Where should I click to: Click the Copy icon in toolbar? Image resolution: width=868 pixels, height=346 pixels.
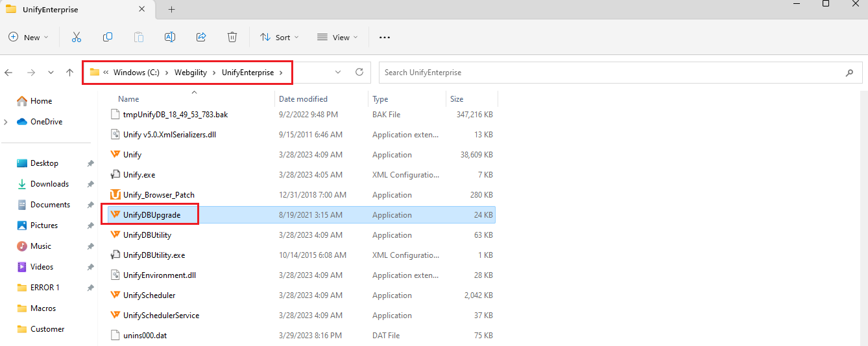click(x=108, y=37)
